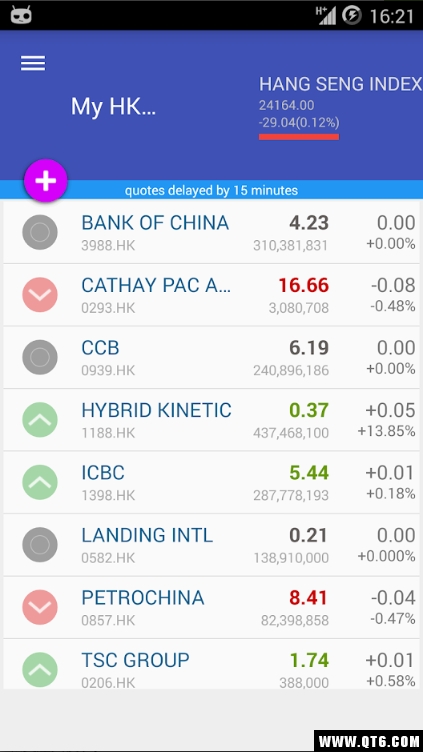Image resolution: width=423 pixels, height=752 pixels.
Task: Tap the quotes delayed by 15 minutes banner
Action: (212, 190)
